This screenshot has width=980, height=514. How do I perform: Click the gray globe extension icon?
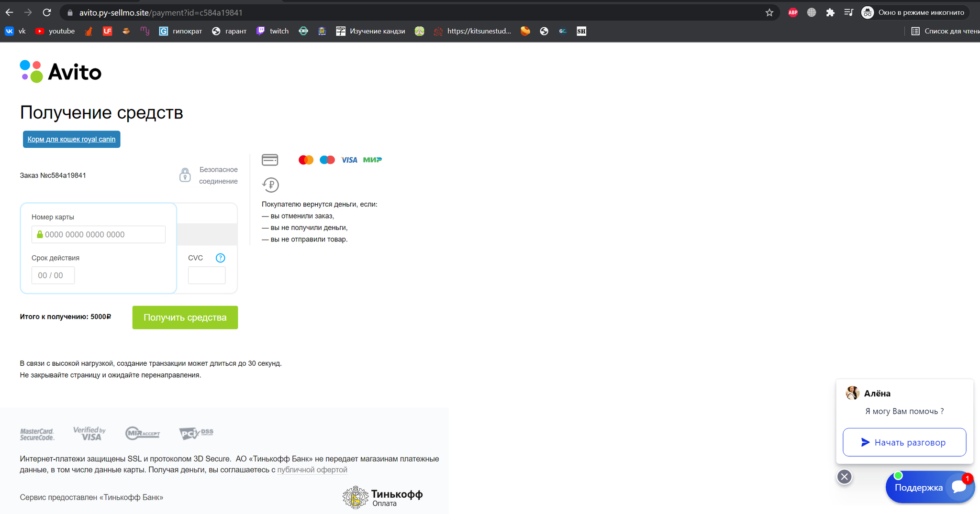tap(812, 13)
